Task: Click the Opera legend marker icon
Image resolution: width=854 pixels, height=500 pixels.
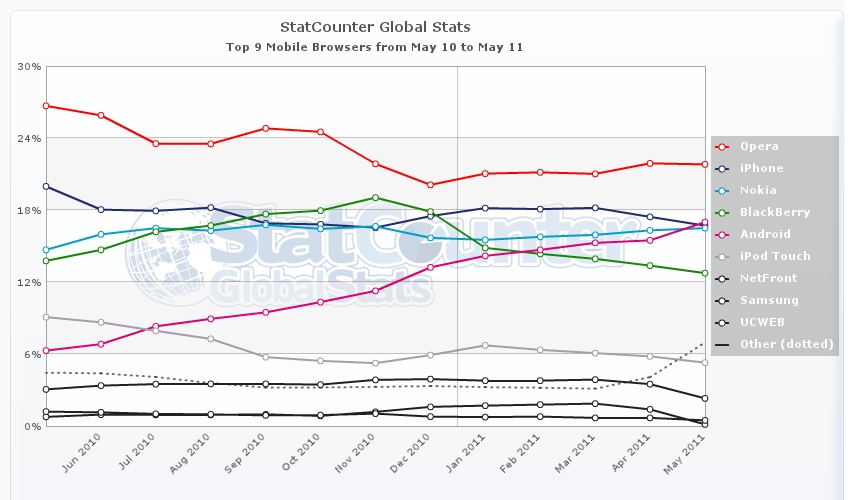Action: tap(723, 147)
